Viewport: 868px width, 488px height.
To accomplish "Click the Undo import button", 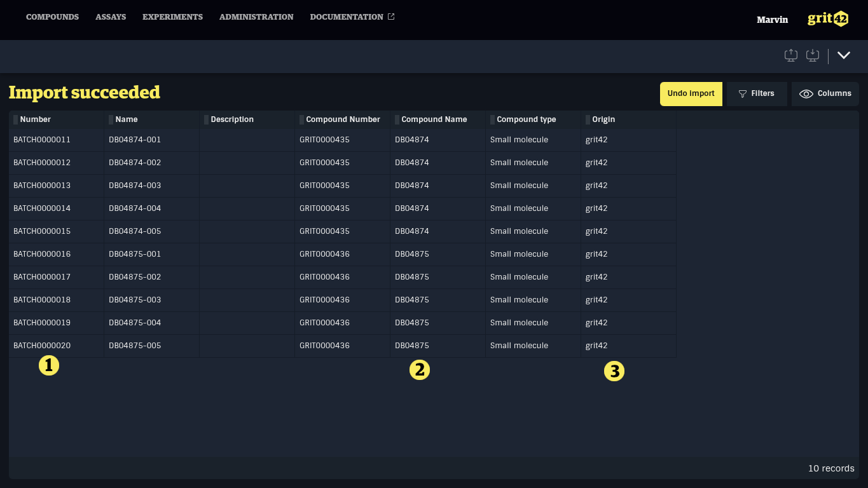I will coord(691,93).
